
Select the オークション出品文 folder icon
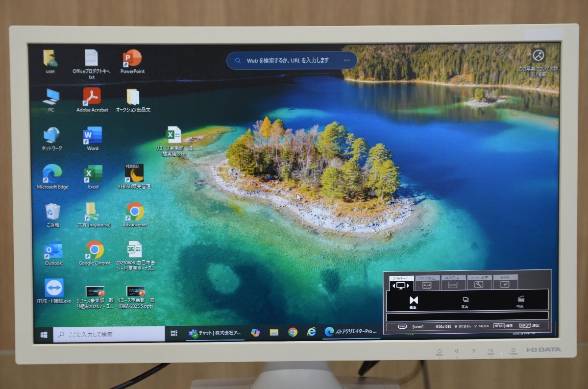coord(133,100)
